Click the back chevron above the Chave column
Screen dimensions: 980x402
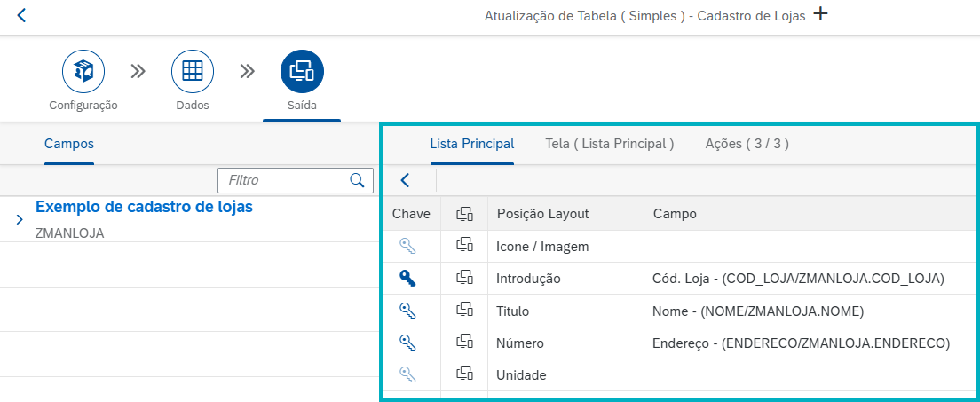(x=406, y=180)
